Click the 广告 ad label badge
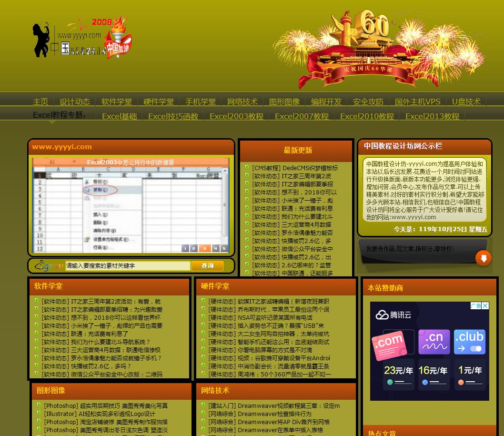The width and height of the screenshot is (504, 436). click(476, 306)
